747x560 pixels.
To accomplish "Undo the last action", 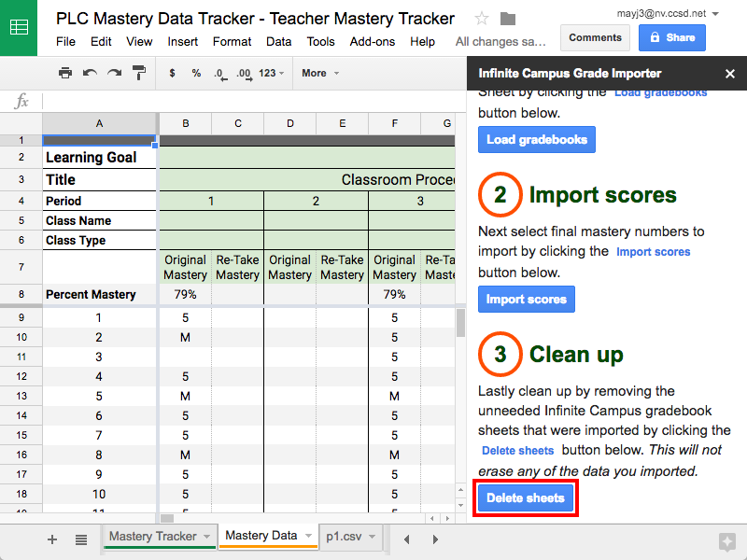I will tap(90, 73).
